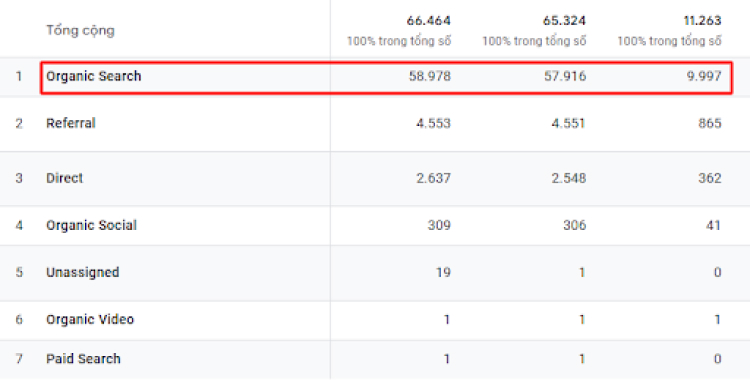Select the Organic Video channel label
750x384 pixels.
90,319
